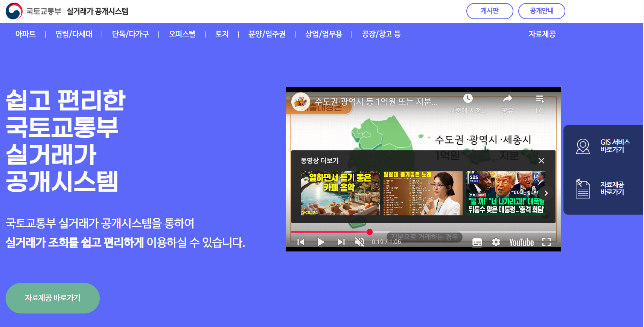
Task: Enter fullscreen video mode
Action: 547,242
